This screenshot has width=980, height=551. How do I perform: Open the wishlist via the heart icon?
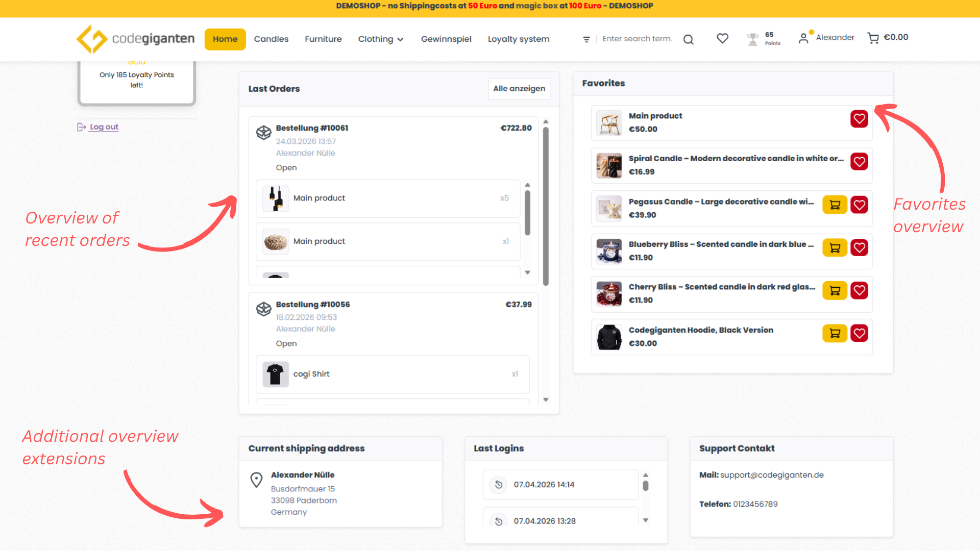coord(722,38)
